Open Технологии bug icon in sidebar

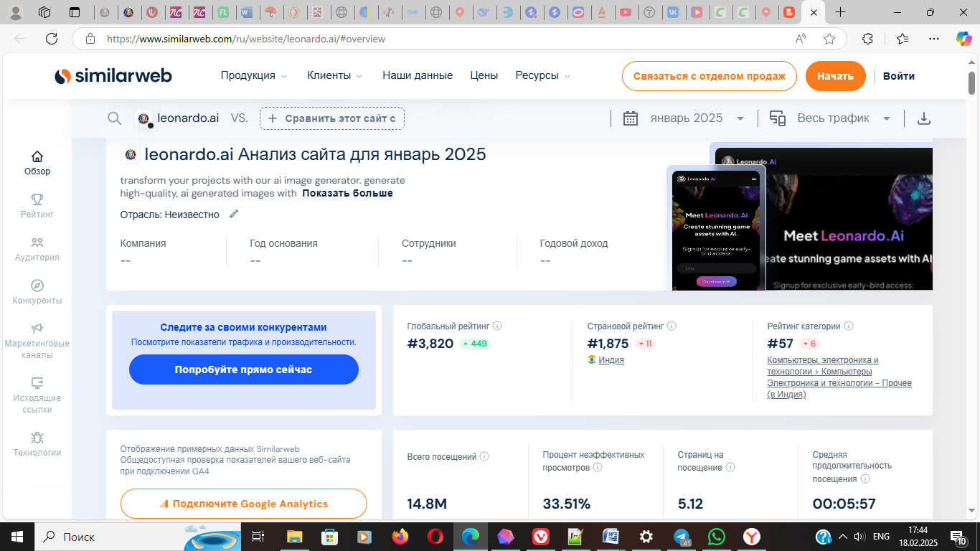37,438
